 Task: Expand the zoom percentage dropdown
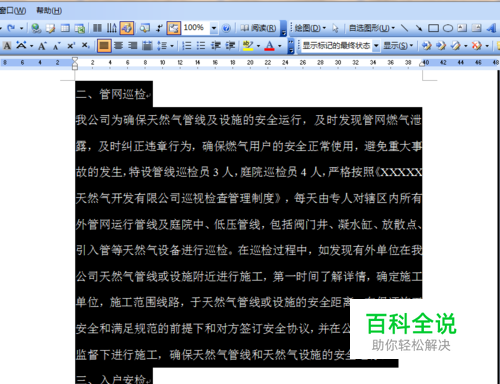[214, 28]
